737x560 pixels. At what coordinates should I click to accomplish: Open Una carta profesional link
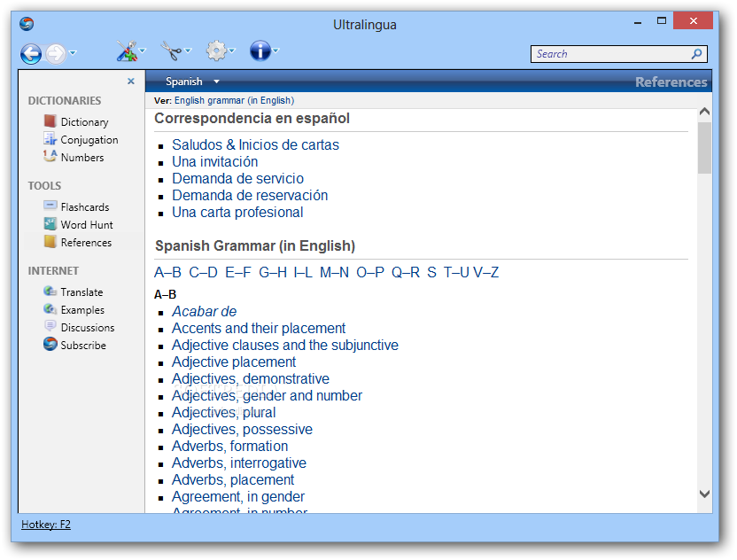point(237,213)
